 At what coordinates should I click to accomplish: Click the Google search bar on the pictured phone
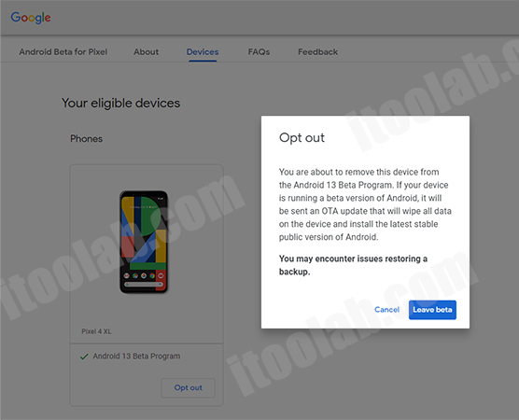coord(144,285)
